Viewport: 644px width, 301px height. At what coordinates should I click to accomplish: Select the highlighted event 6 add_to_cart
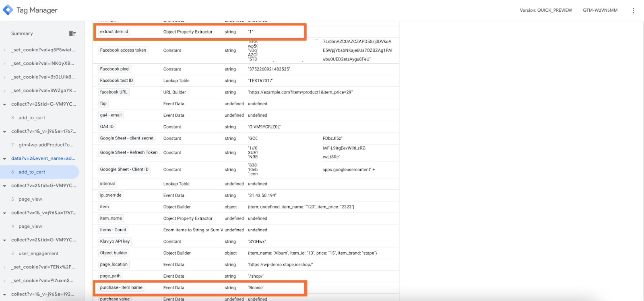(x=39, y=172)
